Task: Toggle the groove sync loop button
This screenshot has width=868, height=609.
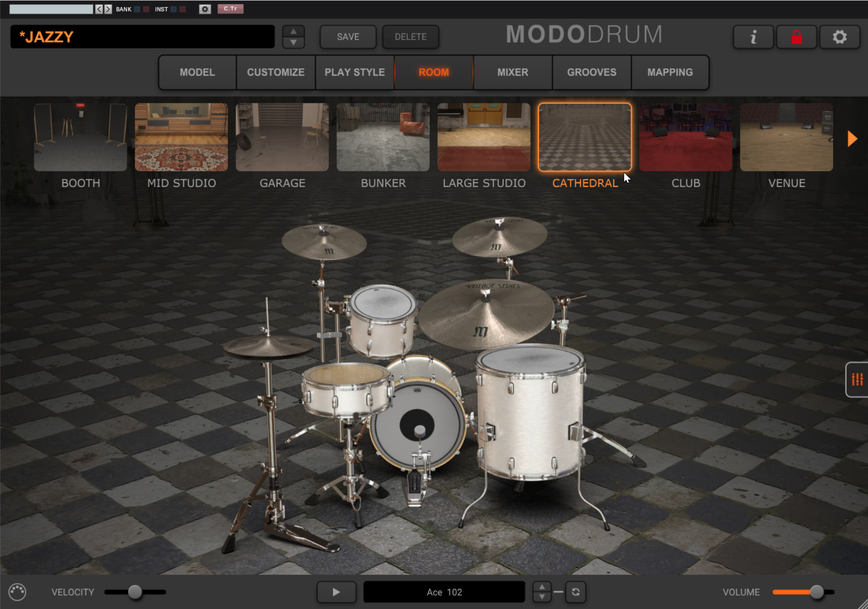Action: coord(576,592)
